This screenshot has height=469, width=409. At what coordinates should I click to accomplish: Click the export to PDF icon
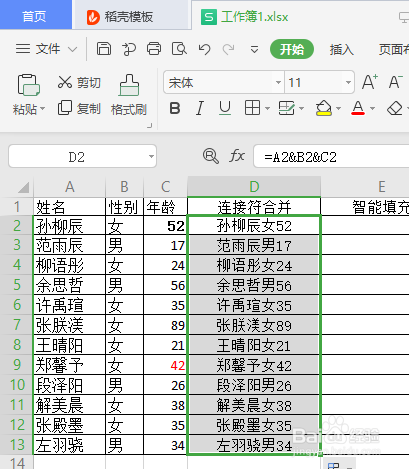tap(129, 49)
